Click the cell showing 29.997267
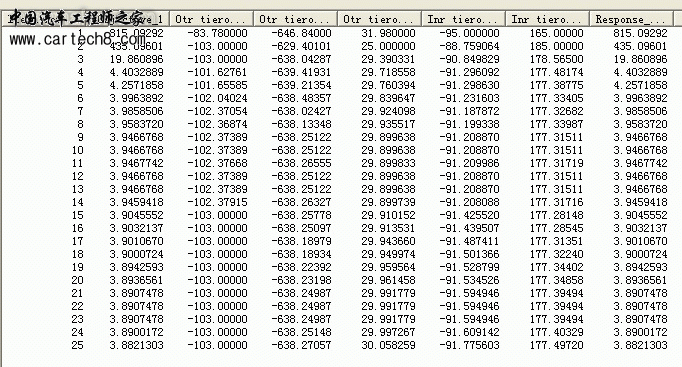 [x=388, y=333]
